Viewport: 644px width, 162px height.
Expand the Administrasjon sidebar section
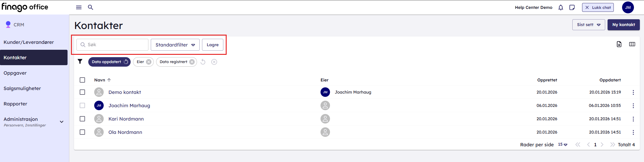62,122
